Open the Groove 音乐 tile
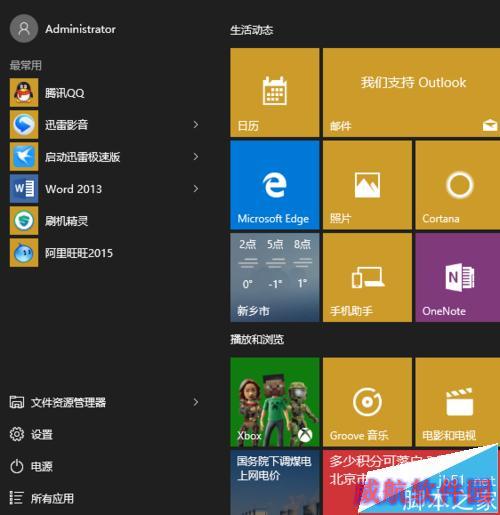500x515 pixels. (x=367, y=402)
